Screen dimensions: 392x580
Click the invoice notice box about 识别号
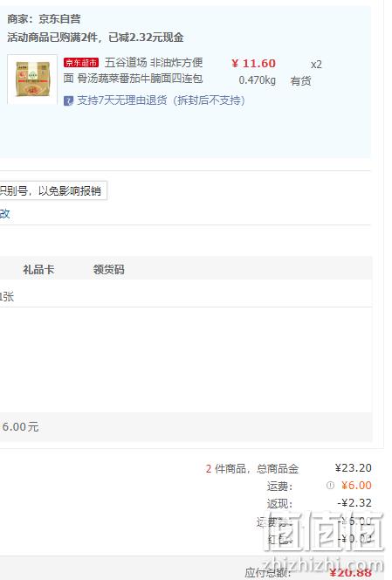point(53,191)
